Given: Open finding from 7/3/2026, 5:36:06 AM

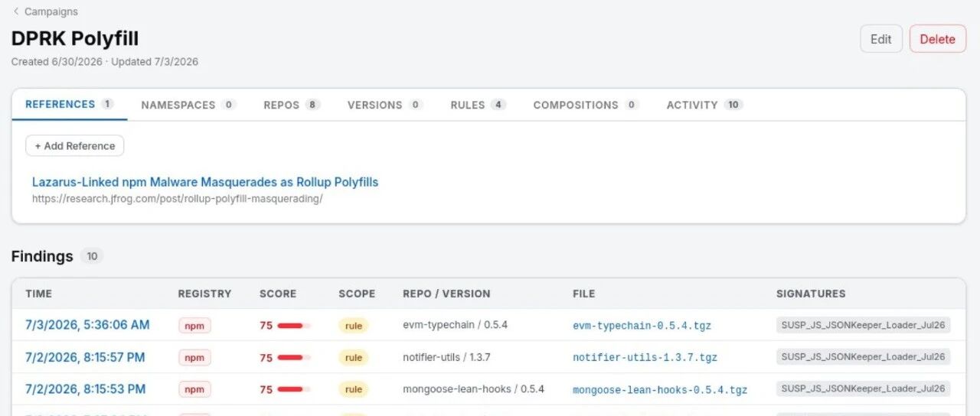Looking at the screenshot, I should (x=87, y=325).
